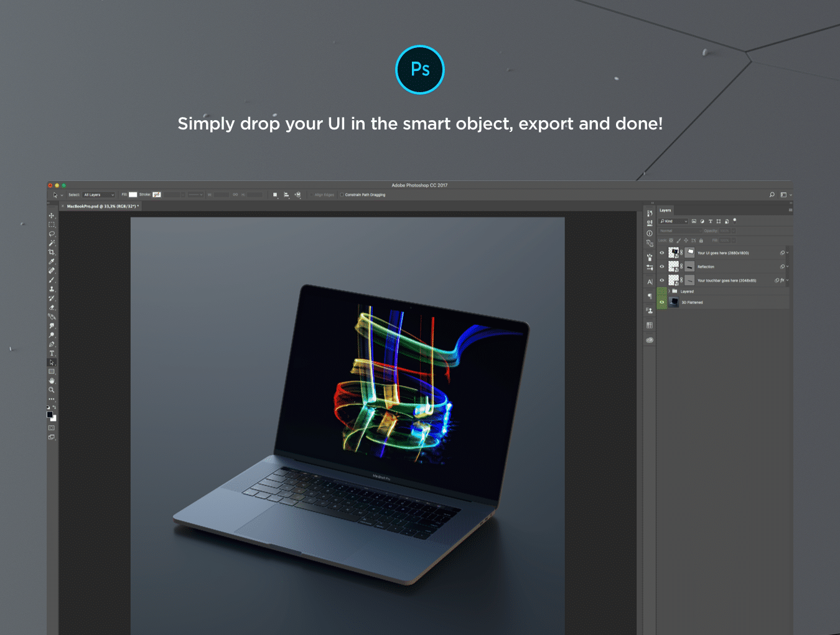840x635 pixels.
Task: Switch to the Hand tool
Action: click(x=52, y=380)
